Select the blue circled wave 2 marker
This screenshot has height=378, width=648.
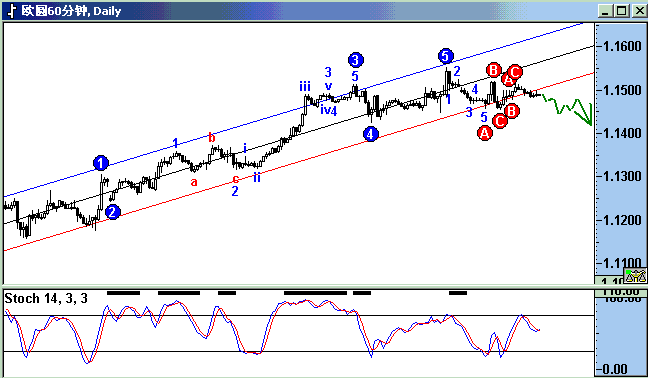click(112, 212)
